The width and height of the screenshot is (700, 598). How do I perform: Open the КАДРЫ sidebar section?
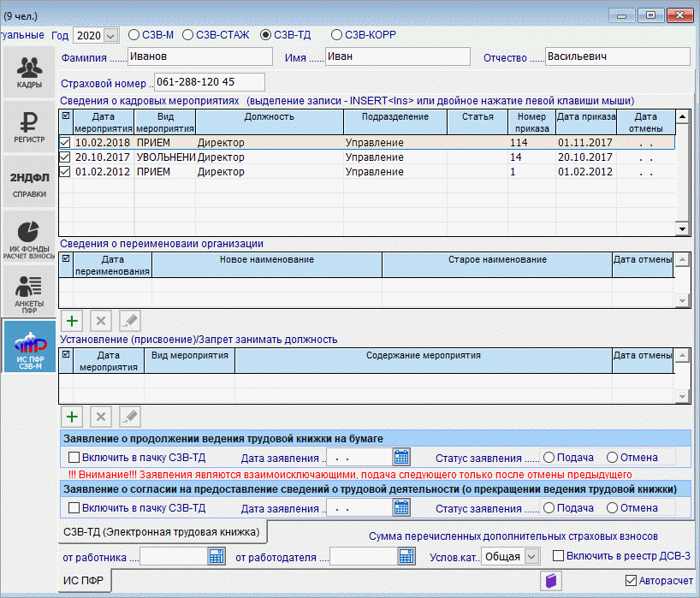click(29, 72)
